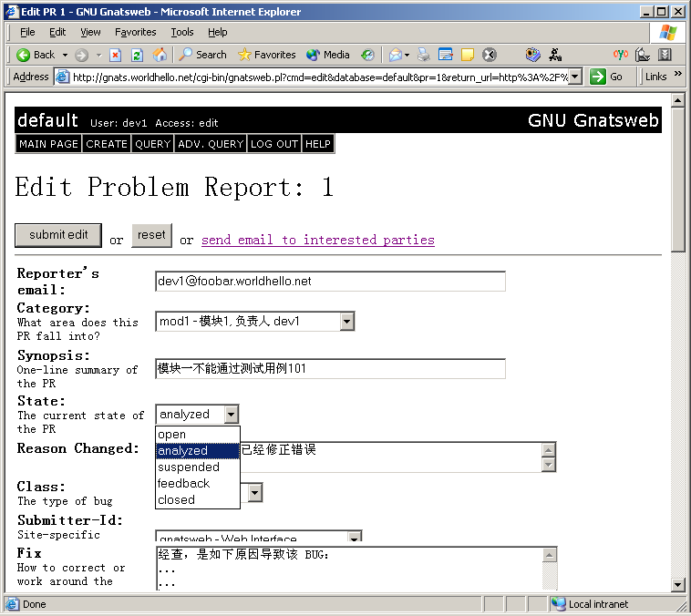Click the ADV. QUERY navigation button
Screen dimensions: 691x616
[211, 144]
